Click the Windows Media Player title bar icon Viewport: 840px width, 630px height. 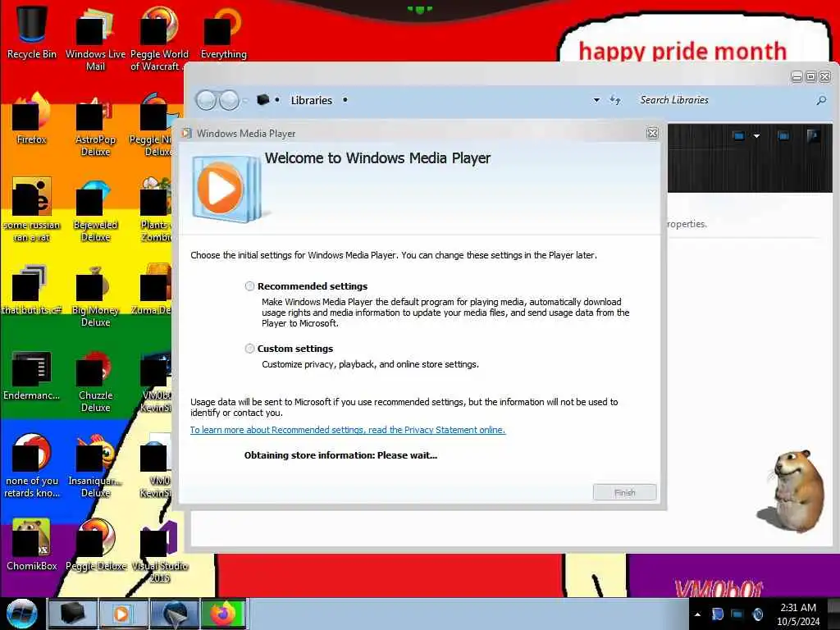pos(186,133)
